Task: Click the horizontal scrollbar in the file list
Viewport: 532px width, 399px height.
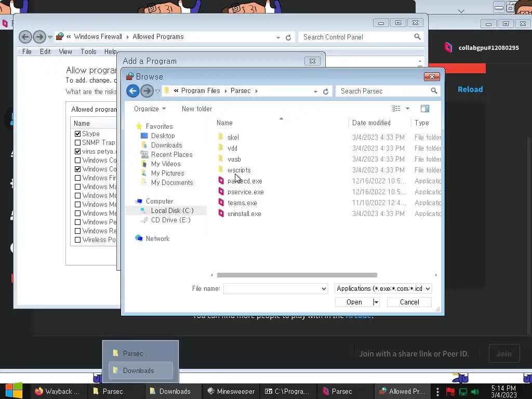Action: (297, 275)
